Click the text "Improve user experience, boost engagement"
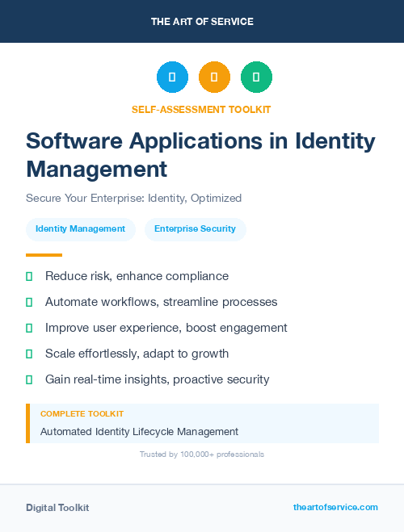The width and height of the screenshot is (404, 532). (166, 328)
